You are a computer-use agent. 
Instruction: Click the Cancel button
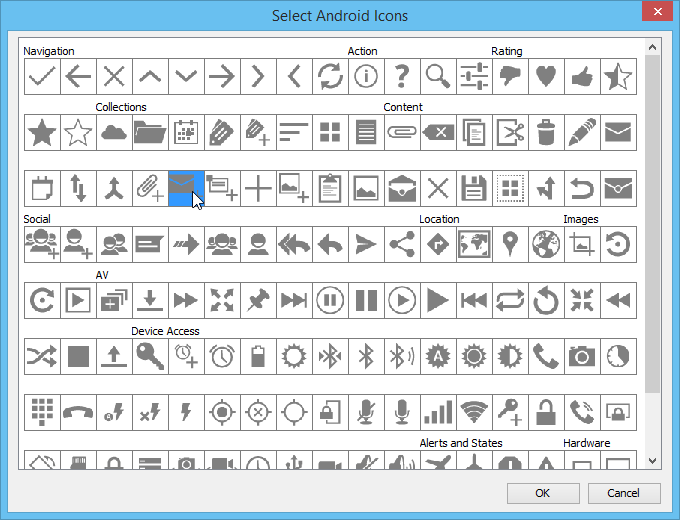pyautogui.click(x=624, y=493)
